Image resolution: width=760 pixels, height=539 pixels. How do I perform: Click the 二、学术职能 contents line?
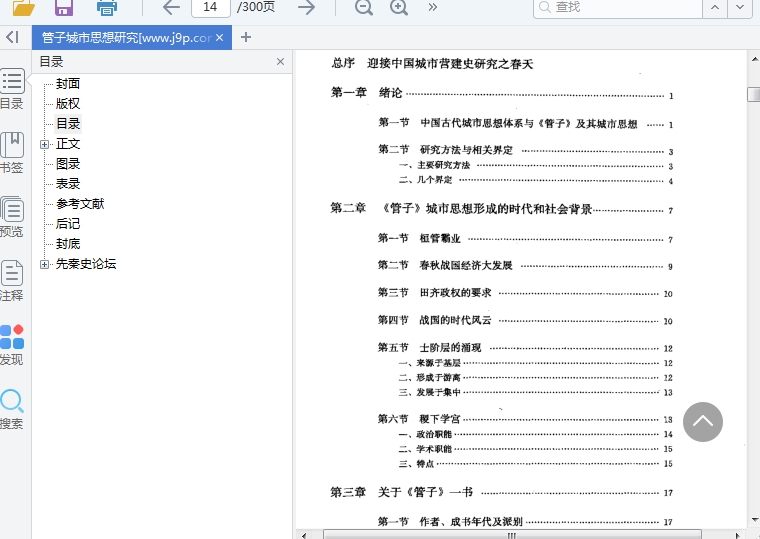point(536,449)
